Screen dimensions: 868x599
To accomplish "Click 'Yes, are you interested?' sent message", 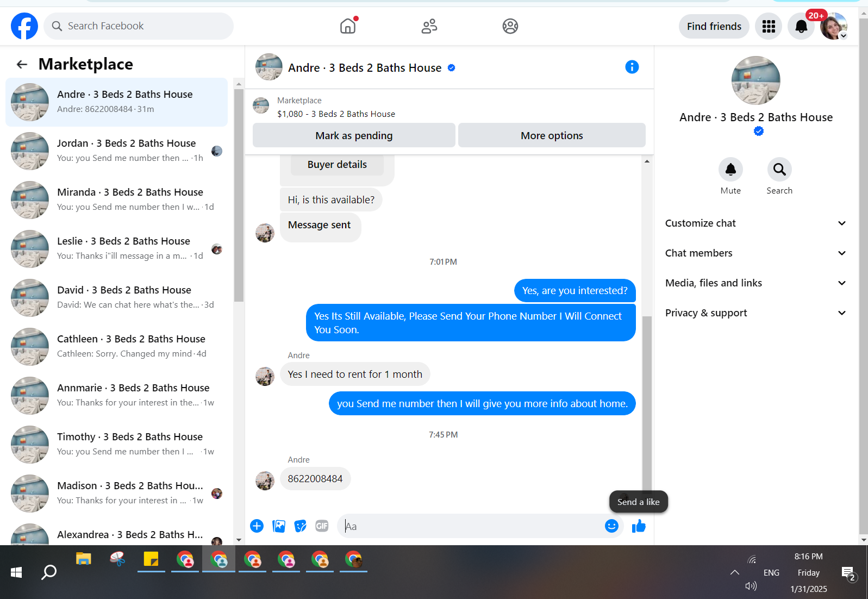I will 575,291.
